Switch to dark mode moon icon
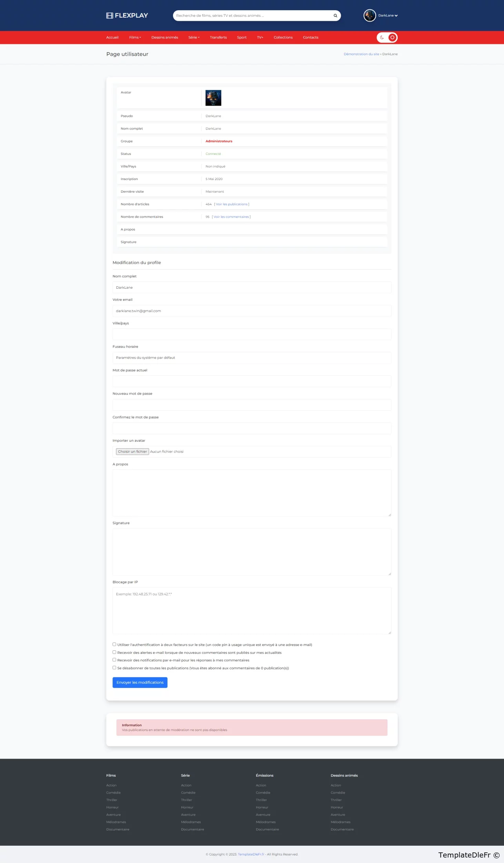This screenshot has width=504, height=863. pyautogui.click(x=382, y=38)
